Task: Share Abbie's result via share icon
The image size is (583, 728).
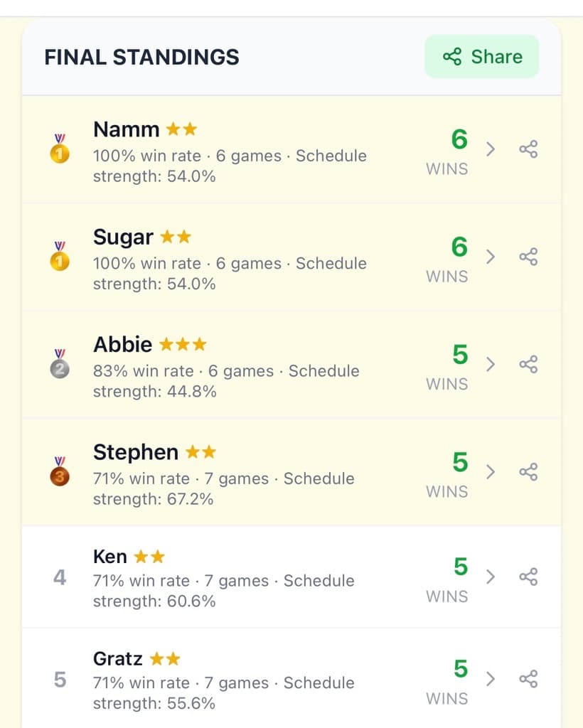Action: (x=528, y=365)
